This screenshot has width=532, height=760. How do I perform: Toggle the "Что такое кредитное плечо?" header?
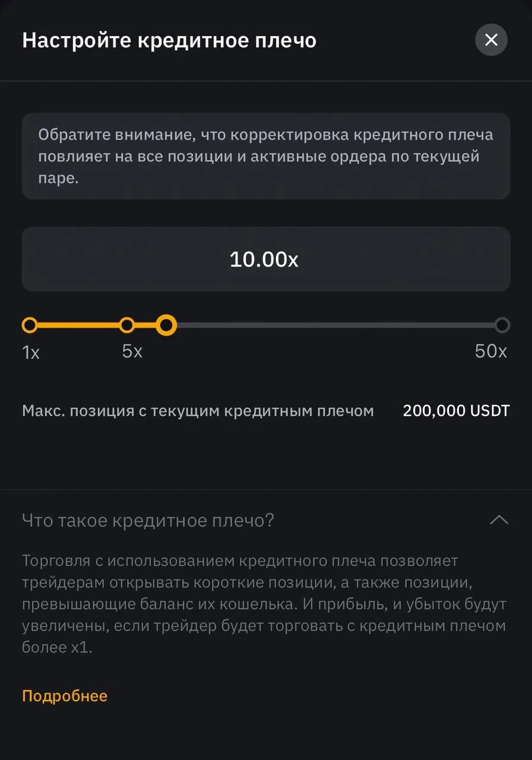pyautogui.click(x=148, y=521)
